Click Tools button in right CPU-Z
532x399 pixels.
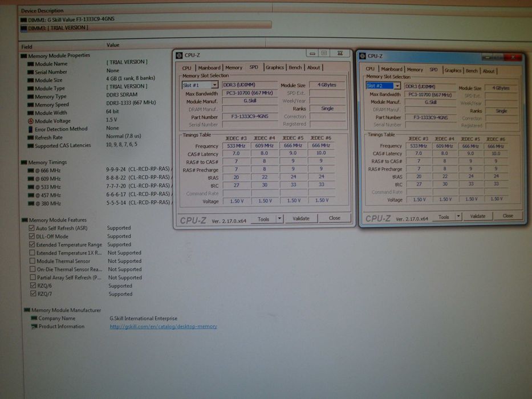444,217
